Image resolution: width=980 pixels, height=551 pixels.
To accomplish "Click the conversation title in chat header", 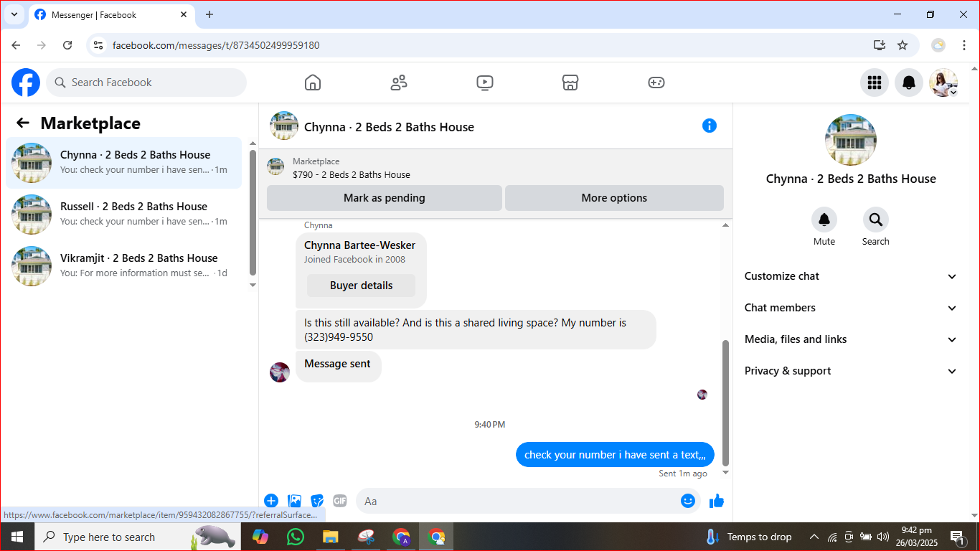I will pyautogui.click(x=389, y=127).
